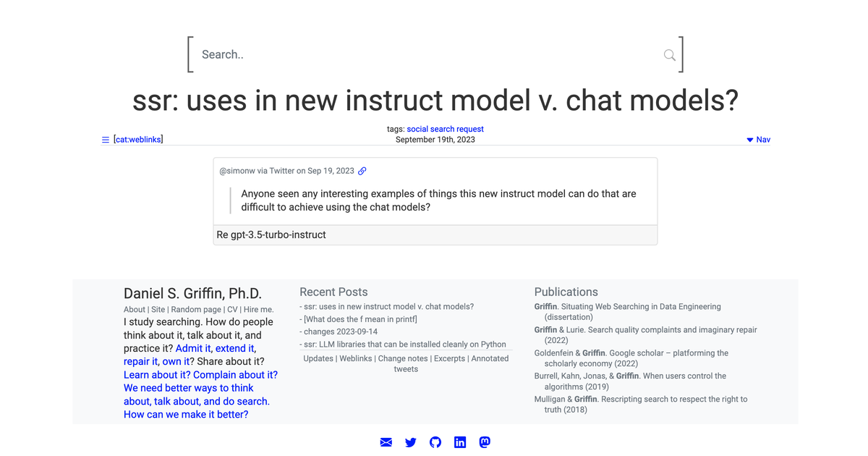
Task: Collapse the Nav chevron triangle
Action: [x=749, y=139]
